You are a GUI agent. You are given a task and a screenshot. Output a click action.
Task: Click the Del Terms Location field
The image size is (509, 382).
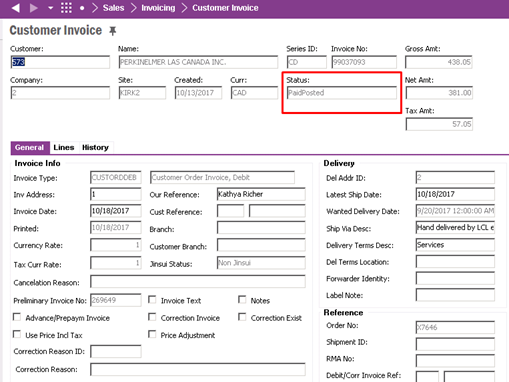click(455, 261)
